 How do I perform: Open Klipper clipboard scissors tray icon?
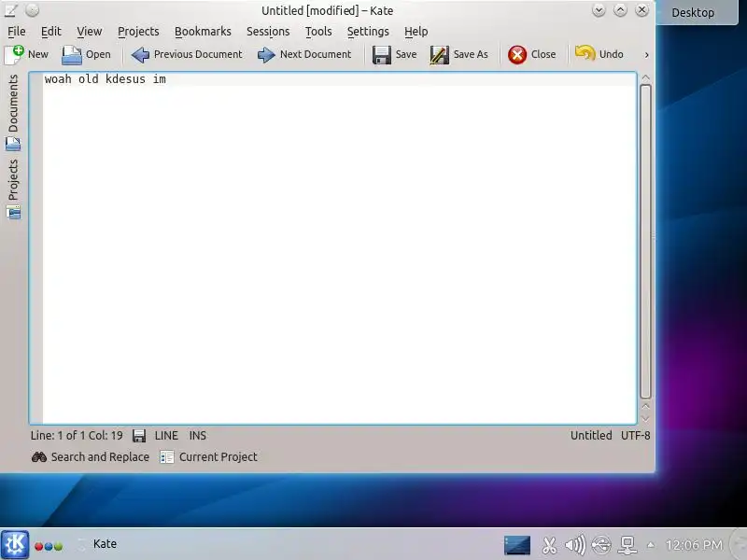pos(549,545)
